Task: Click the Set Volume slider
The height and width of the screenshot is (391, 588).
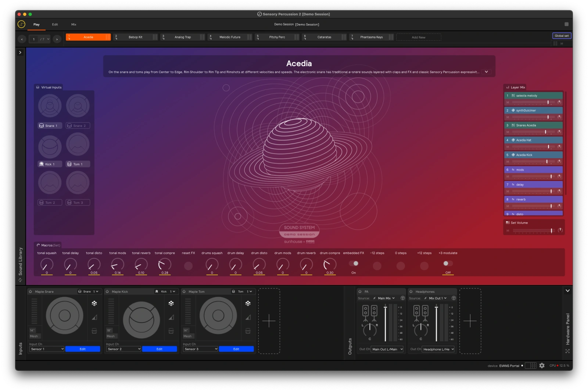Action: (x=534, y=231)
